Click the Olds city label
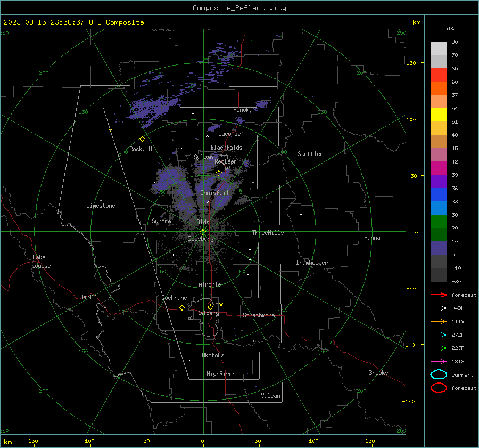 pyautogui.click(x=203, y=222)
